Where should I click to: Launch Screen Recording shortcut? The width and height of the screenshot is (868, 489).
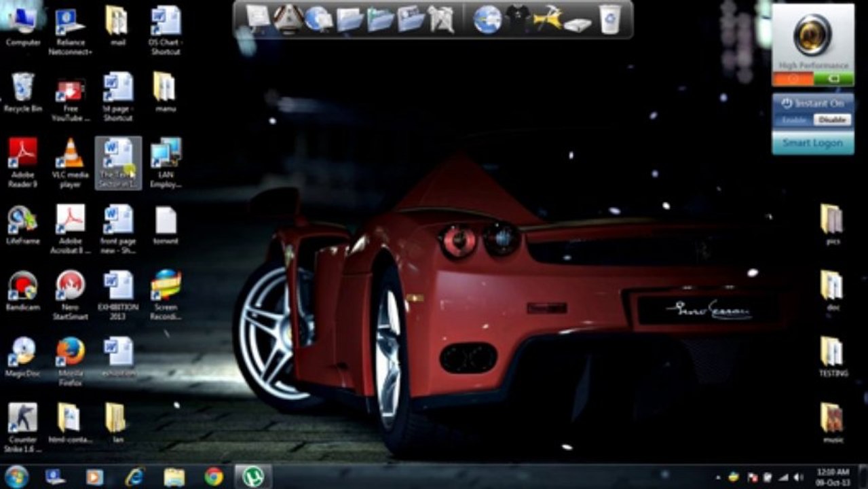pos(166,295)
